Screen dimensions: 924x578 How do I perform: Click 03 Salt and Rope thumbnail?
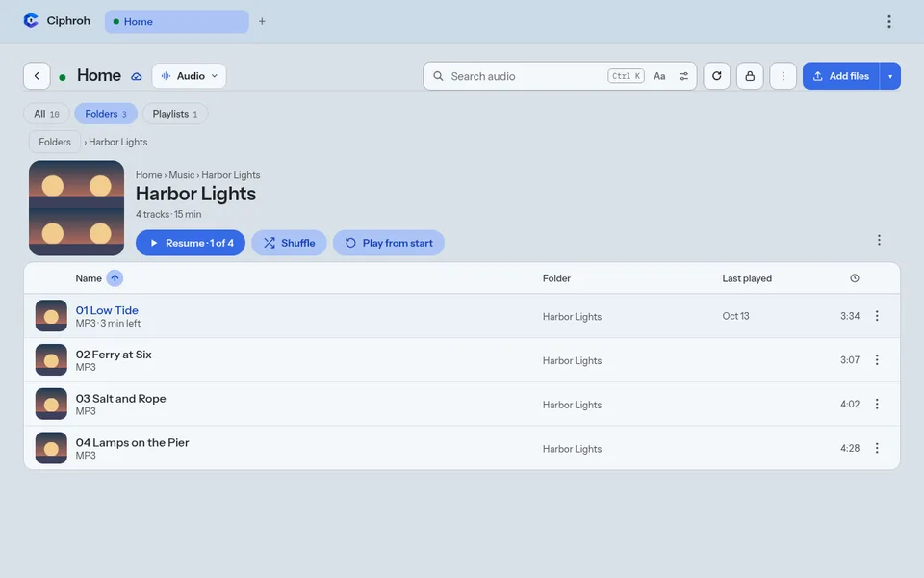click(51, 404)
